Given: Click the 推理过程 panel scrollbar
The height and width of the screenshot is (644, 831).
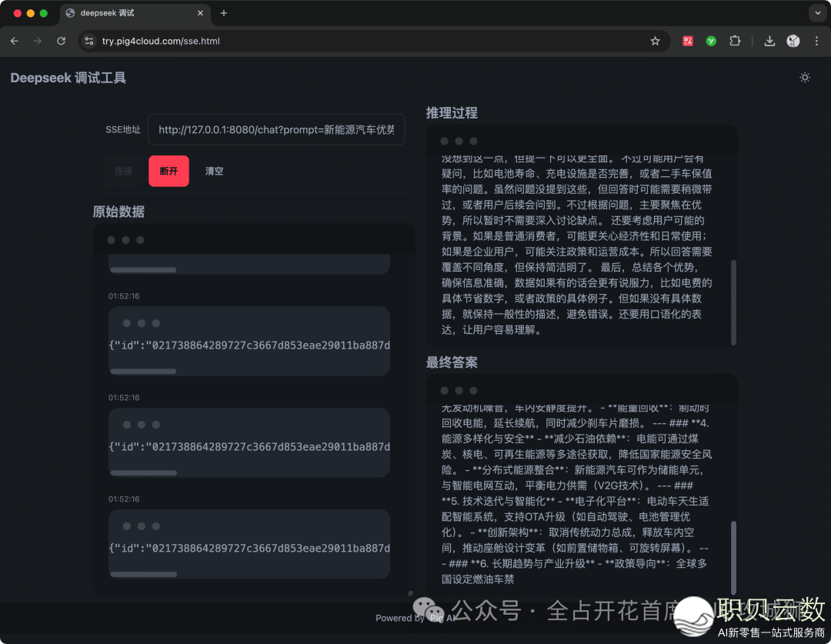Looking at the screenshot, I should 733,302.
